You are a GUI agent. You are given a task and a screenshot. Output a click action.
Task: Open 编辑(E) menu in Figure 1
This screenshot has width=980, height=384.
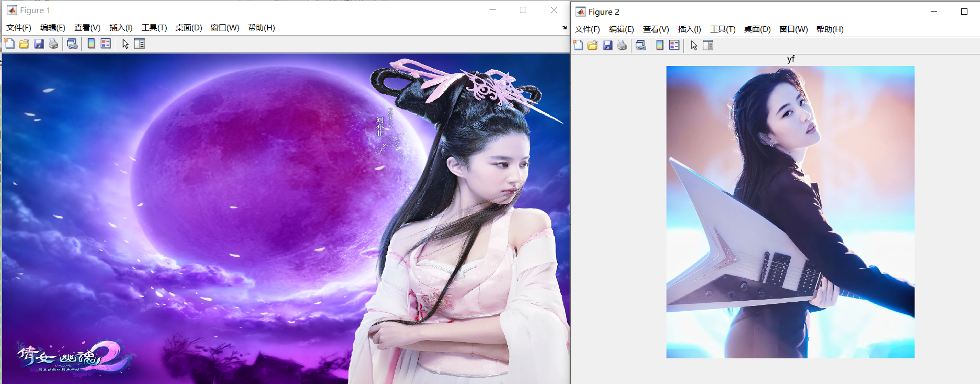tap(53, 28)
